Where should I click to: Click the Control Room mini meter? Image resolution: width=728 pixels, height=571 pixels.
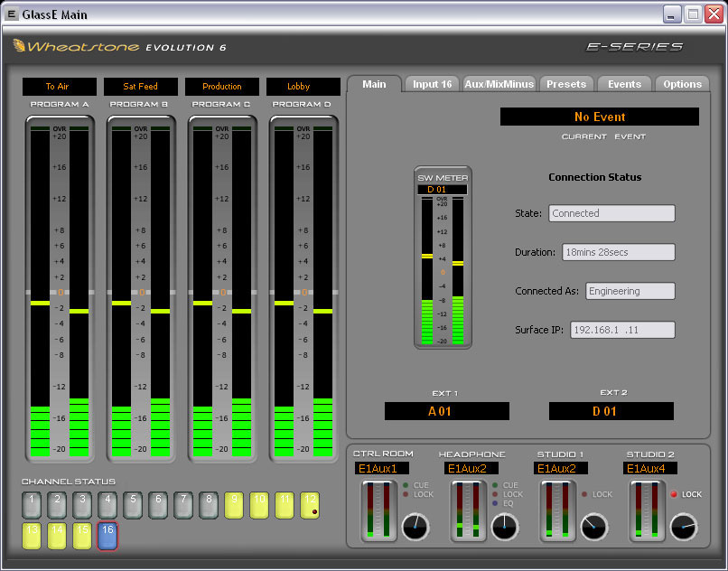pos(378,510)
